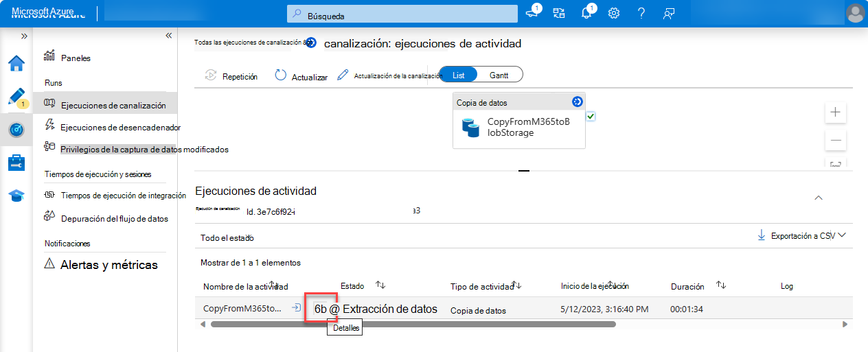This screenshot has width=868, height=352.
Task: Click the Copia de datos type cell
Action: pyautogui.click(x=478, y=311)
